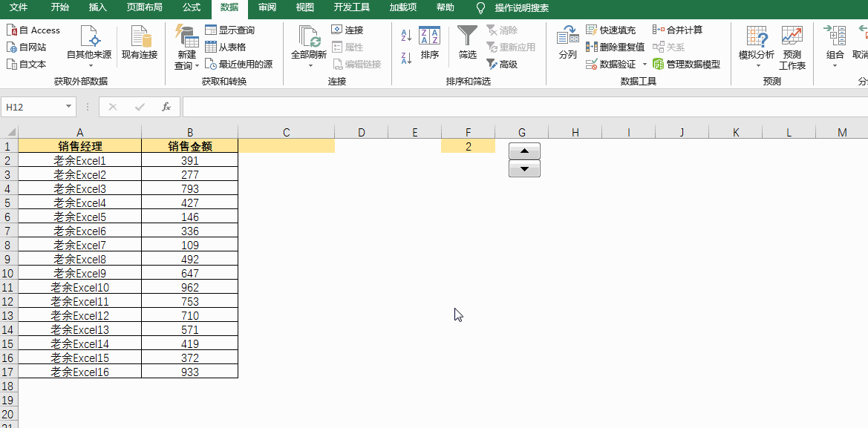Open the Help (帮助) tab

click(x=445, y=7)
